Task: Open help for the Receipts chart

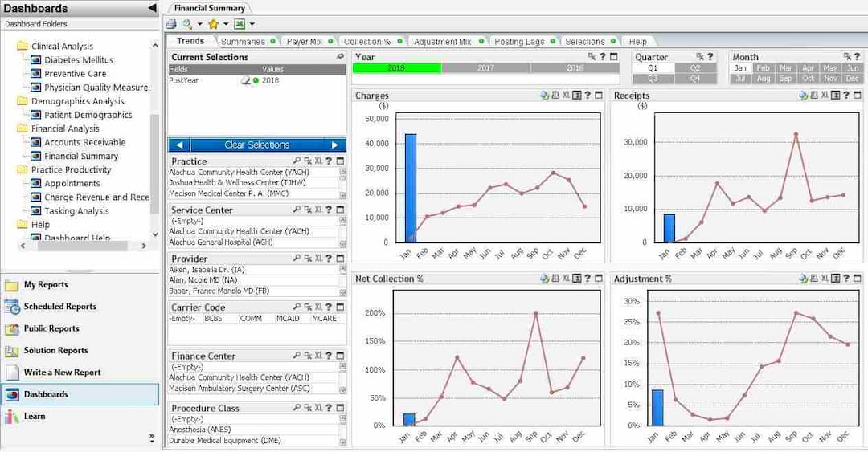Action: point(846,96)
